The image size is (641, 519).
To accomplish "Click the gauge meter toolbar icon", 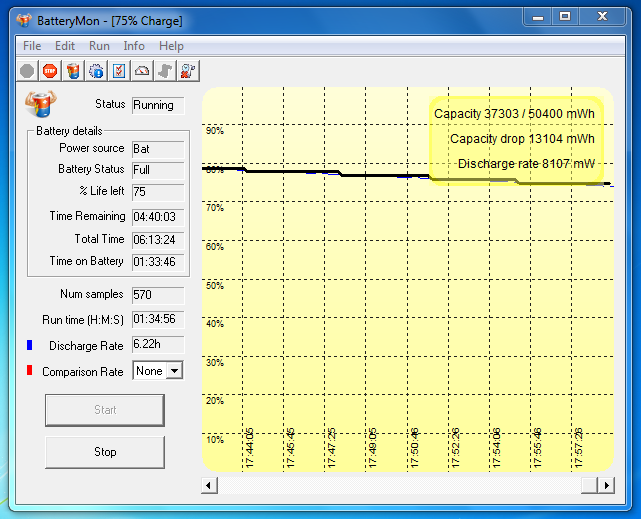I will click(x=142, y=71).
